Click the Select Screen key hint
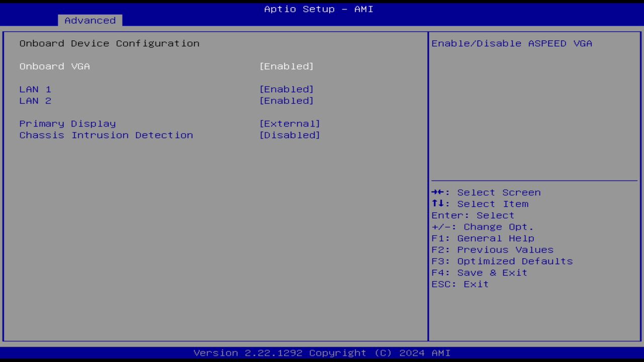This screenshot has height=362, width=644. [x=486, y=193]
